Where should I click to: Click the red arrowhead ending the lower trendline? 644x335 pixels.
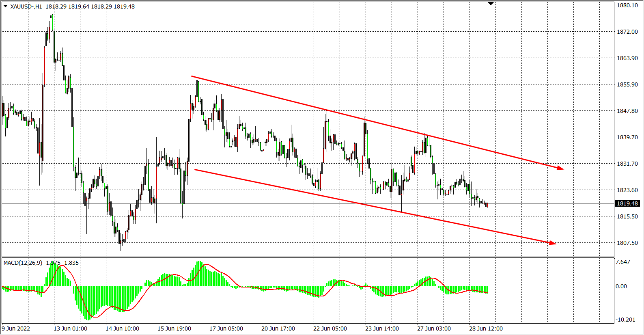(x=552, y=243)
